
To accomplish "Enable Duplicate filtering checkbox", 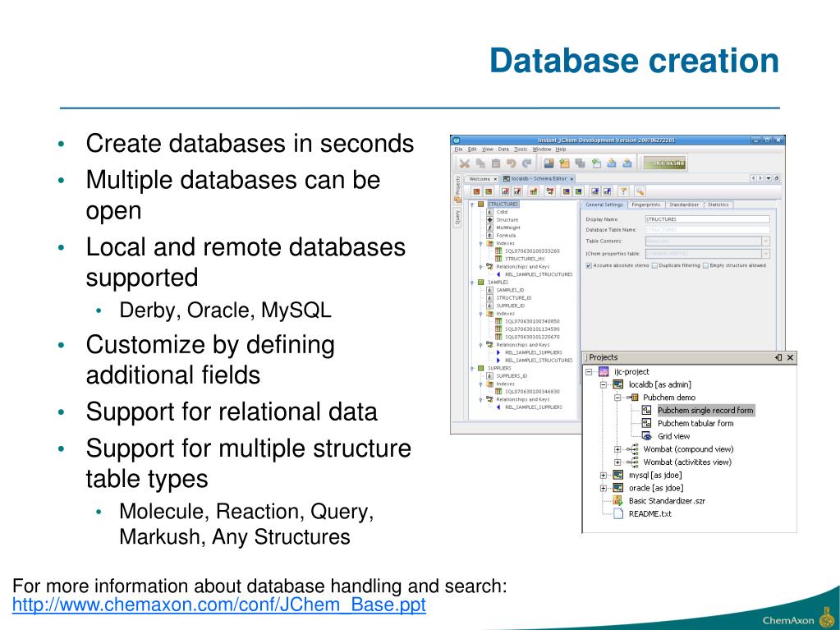I will point(654,265).
